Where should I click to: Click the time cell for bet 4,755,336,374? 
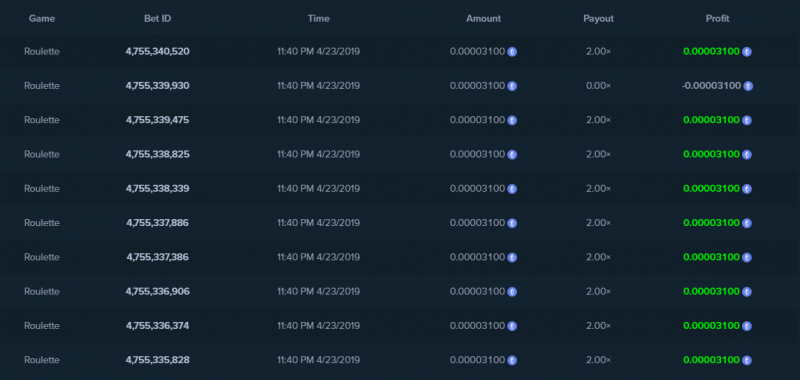tap(318, 325)
